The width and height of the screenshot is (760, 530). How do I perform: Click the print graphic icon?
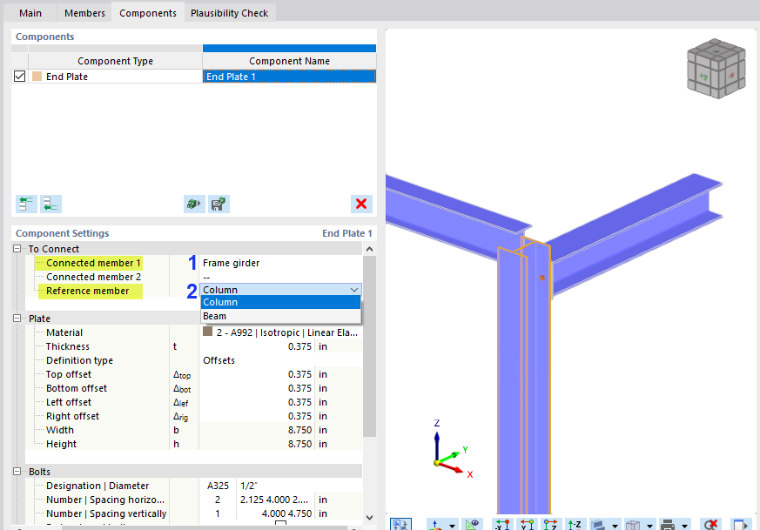coord(667,525)
